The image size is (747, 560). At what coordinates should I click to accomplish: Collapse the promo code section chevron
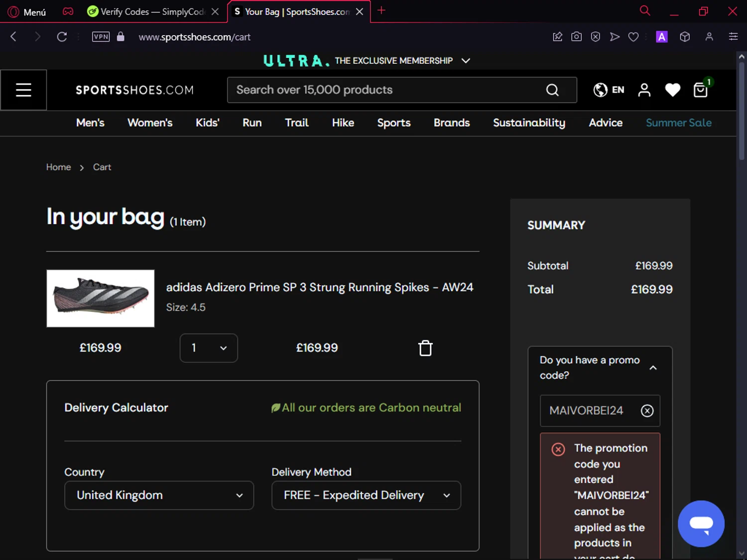(653, 368)
